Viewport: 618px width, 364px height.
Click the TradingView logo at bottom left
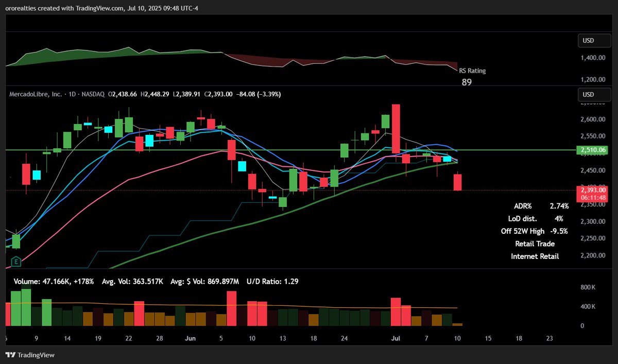pos(29,355)
